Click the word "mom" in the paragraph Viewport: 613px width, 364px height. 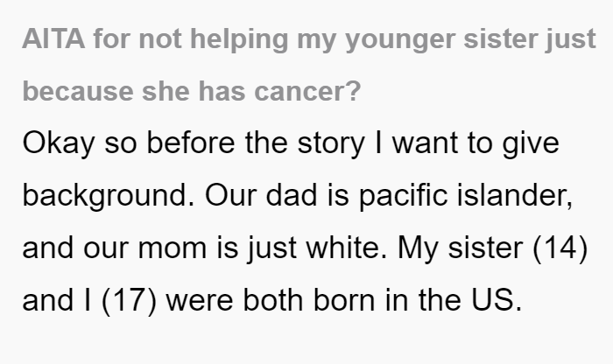tap(172, 249)
